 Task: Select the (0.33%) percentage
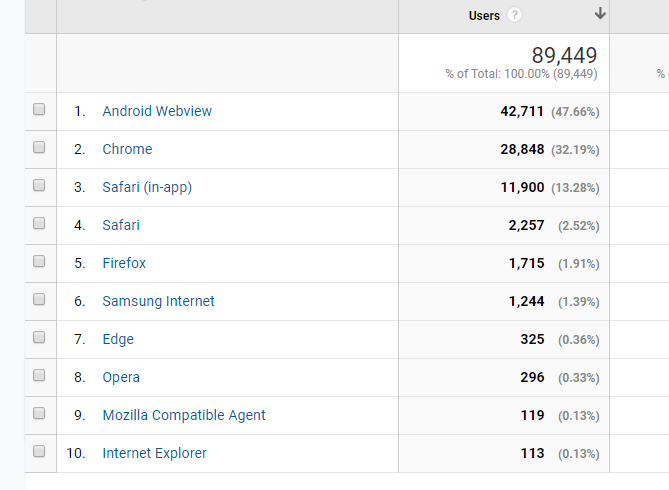[x=579, y=378]
